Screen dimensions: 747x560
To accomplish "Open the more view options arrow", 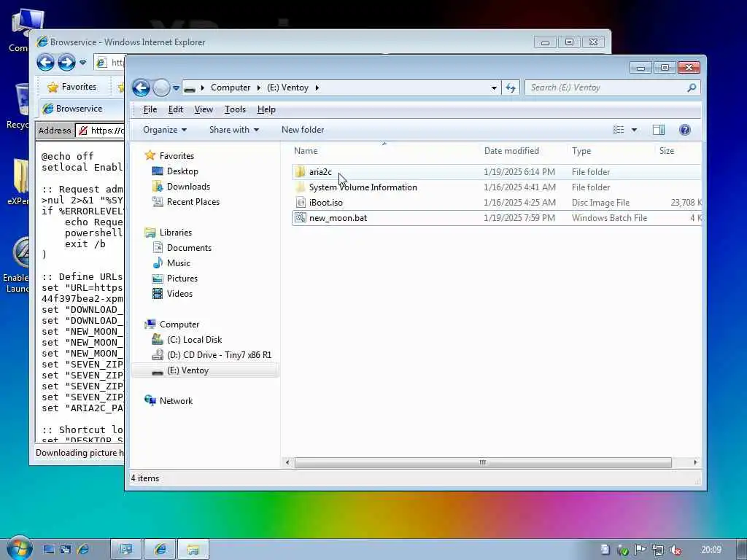I will [x=634, y=130].
